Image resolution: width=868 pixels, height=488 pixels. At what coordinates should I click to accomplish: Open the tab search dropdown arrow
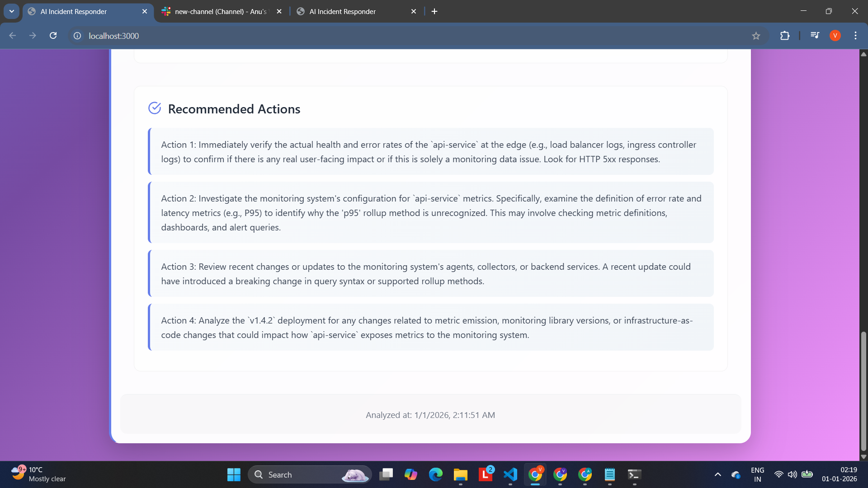11,11
